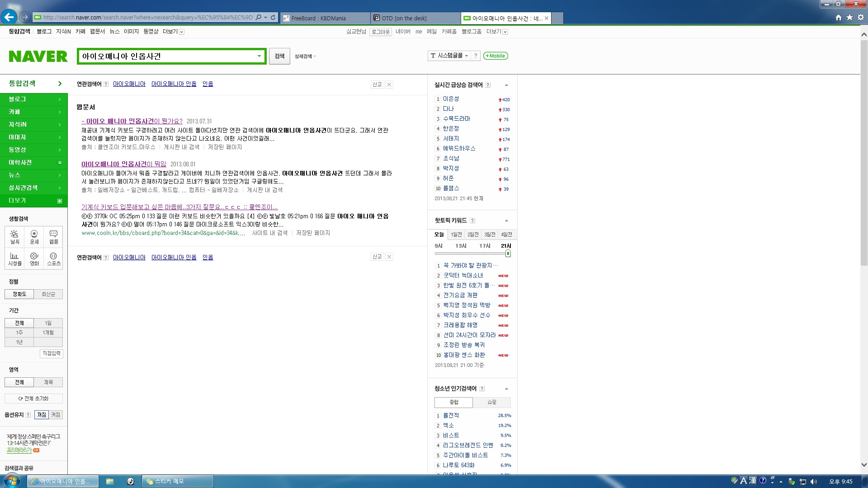The width and height of the screenshot is (868, 488).
Task: Select the 1개월 period option
Action: pos(48,333)
